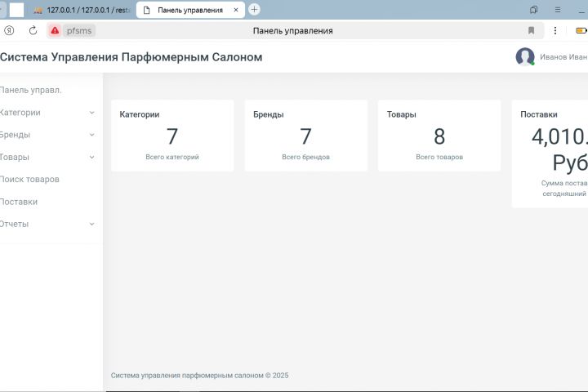Expand the Отчеты chevron

[x=91, y=224]
